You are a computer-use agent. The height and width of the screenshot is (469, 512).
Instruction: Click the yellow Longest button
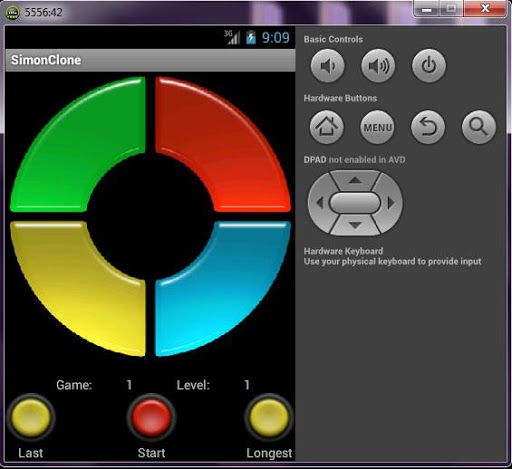(269, 417)
